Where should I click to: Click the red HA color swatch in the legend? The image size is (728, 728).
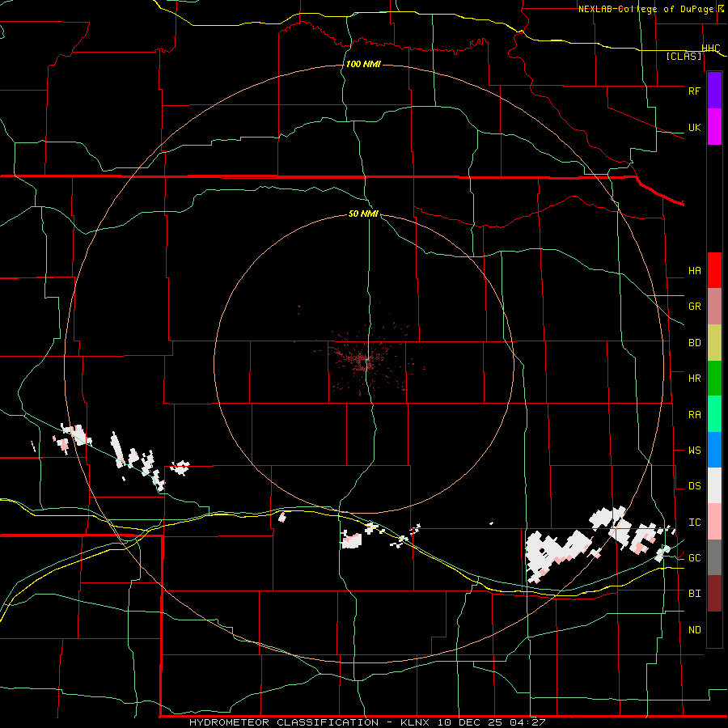[714, 270]
